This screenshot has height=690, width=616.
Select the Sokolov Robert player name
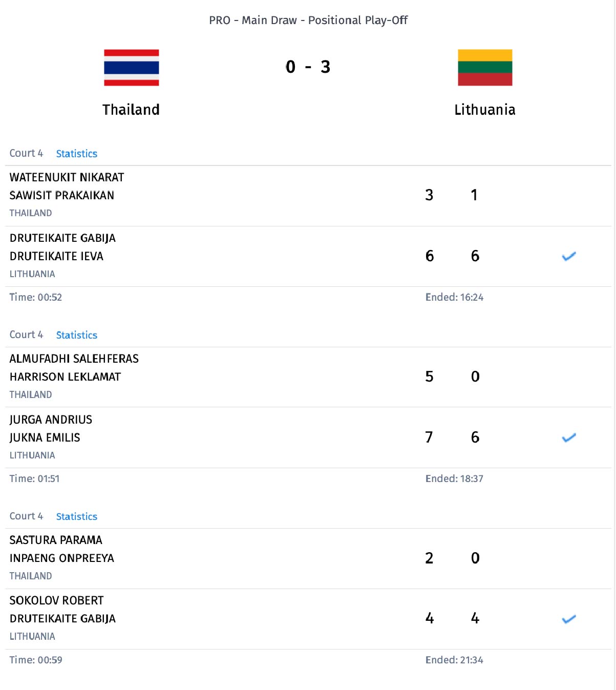point(56,600)
